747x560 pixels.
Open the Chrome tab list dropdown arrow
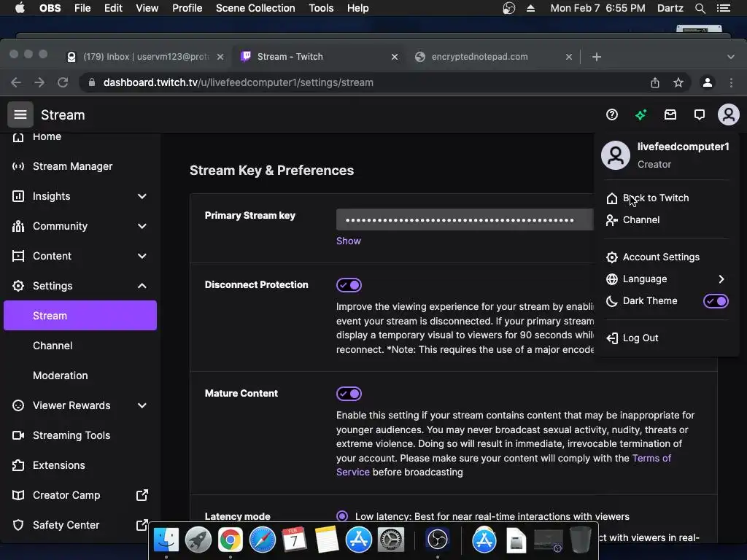click(x=731, y=57)
